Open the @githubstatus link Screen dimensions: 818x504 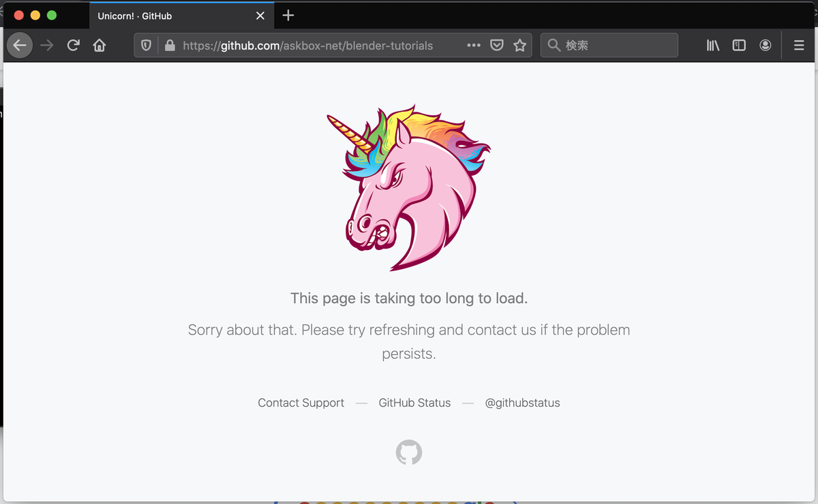[x=522, y=403]
